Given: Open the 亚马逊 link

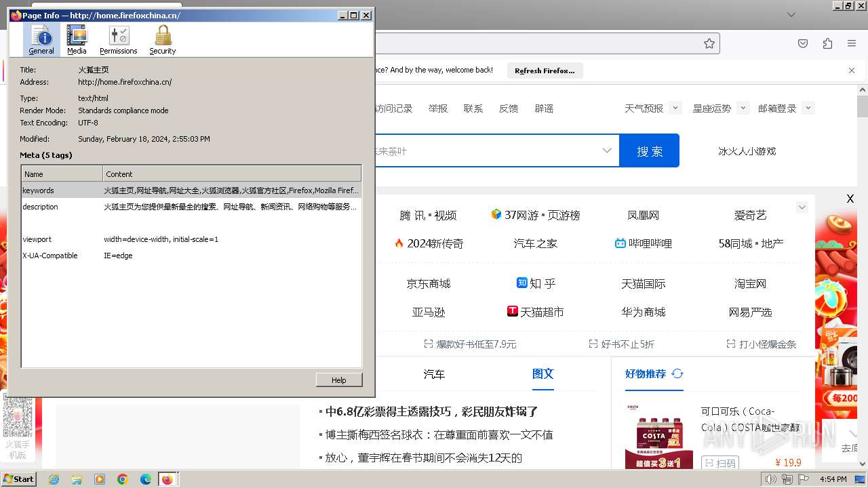Looking at the screenshot, I should point(429,312).
